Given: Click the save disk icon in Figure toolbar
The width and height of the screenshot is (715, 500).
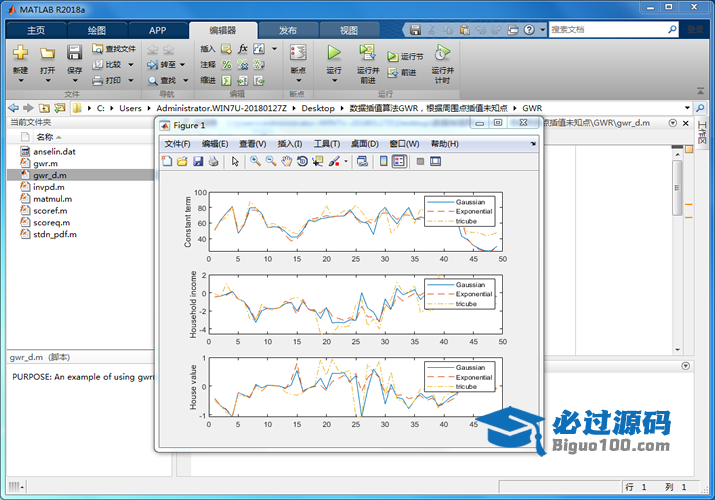Looking at the screenshot, I should [198, 161].
